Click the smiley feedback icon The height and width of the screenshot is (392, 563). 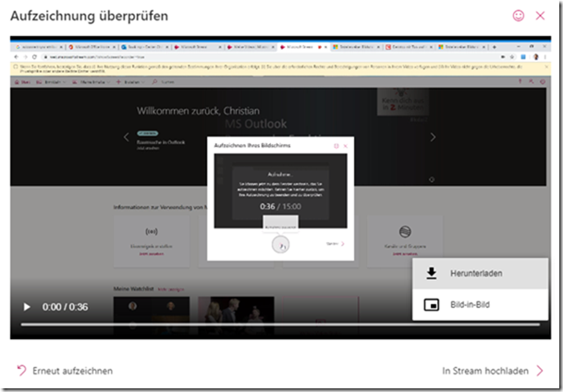[518, 16]
